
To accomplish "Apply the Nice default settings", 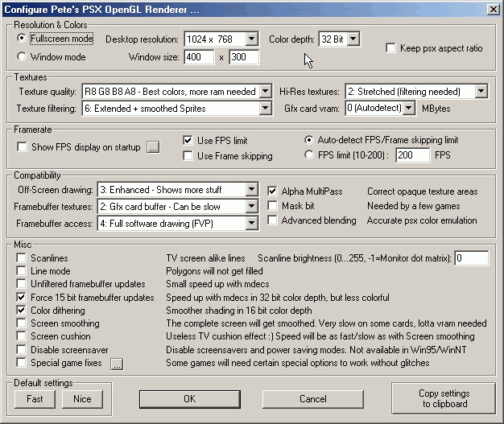I will [82, 399].
